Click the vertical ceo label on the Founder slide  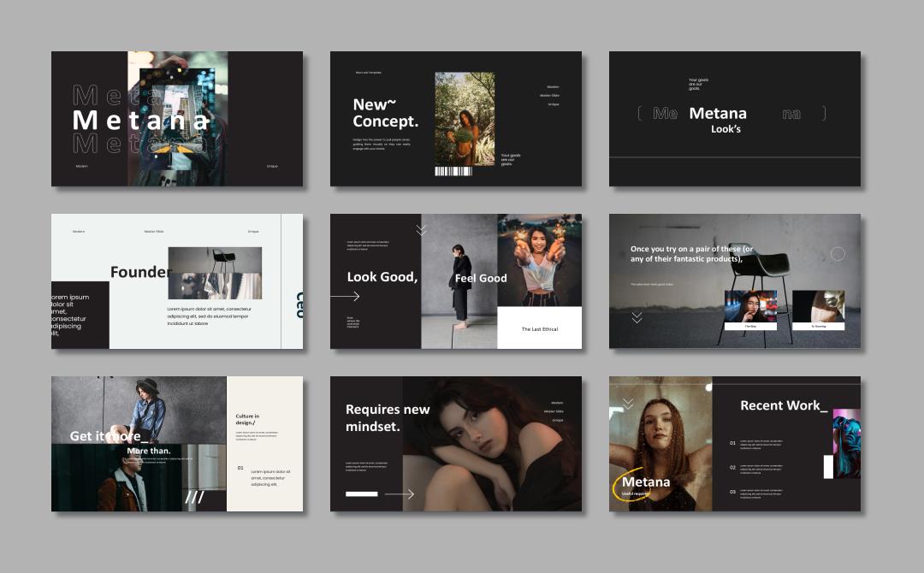pos(299,305)
